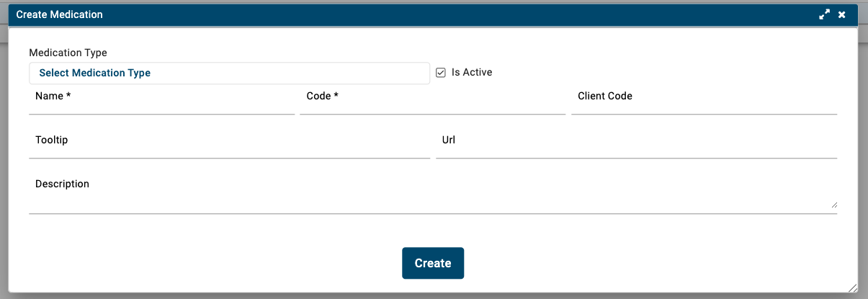
Task: Click into the Tooltip field
Action: (x=229, y=149)
